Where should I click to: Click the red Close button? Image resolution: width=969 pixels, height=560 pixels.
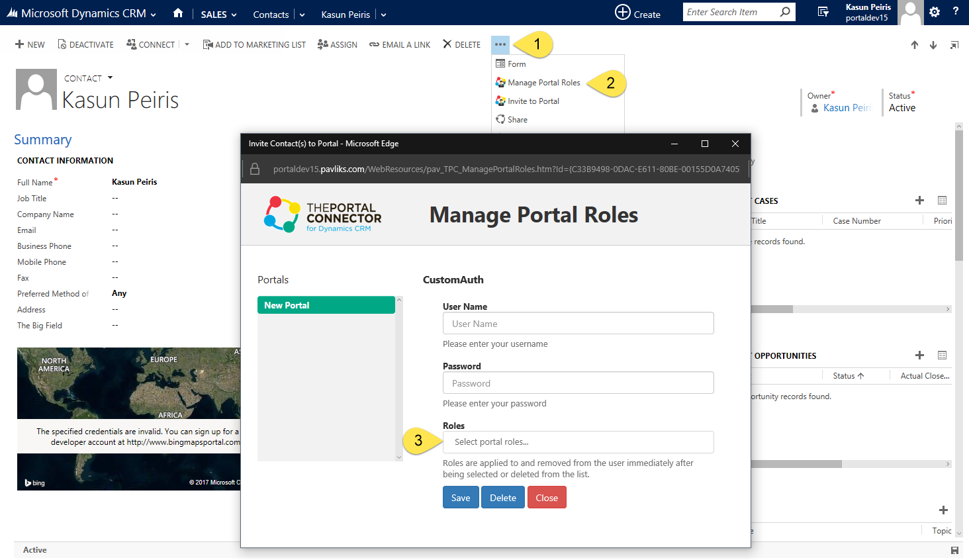point(547,498)
